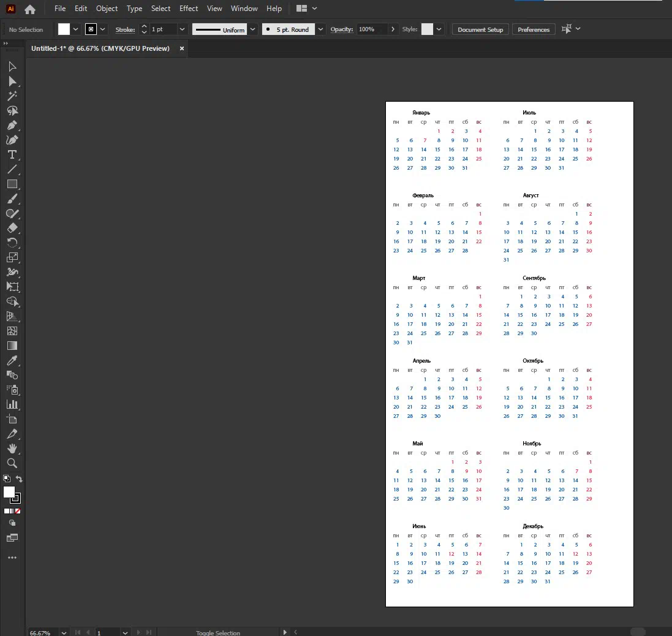Open the Preferences button

pos(534,29)
